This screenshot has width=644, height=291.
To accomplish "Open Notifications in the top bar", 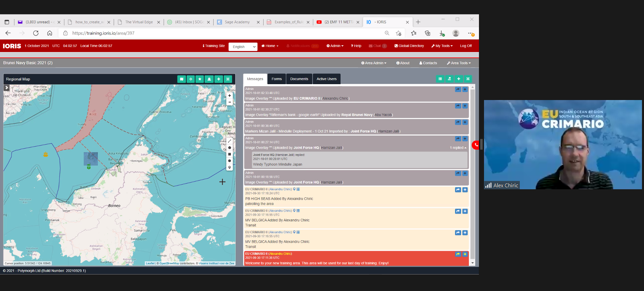I will pos(302,46).
